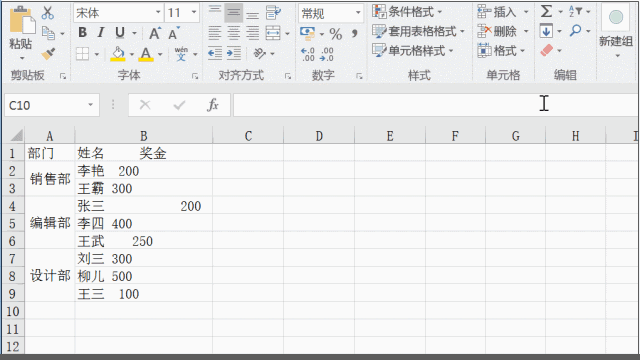The width and height of the screenshot is (640, 360).
Task: Click the Cut scissors icon
Action: (x=48, y=13)
